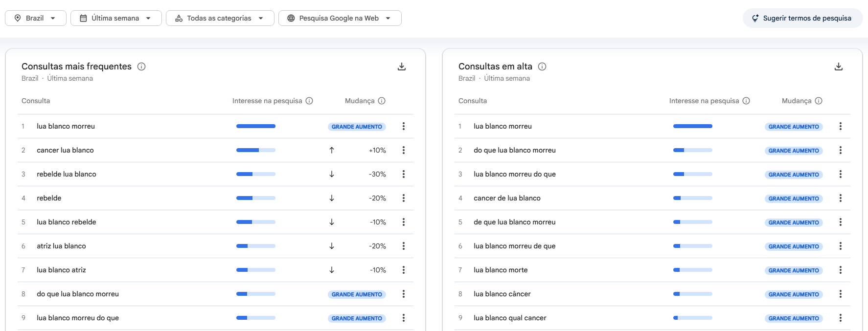Open more options for 'de que lua blanco morreu' row
This screenshot has width=868, height=331.
841,222
